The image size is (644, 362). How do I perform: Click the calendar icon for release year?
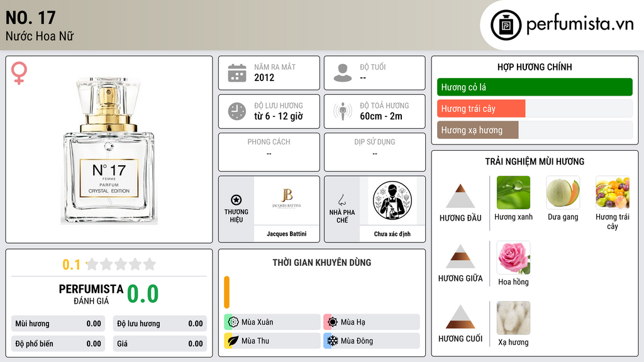237,73
